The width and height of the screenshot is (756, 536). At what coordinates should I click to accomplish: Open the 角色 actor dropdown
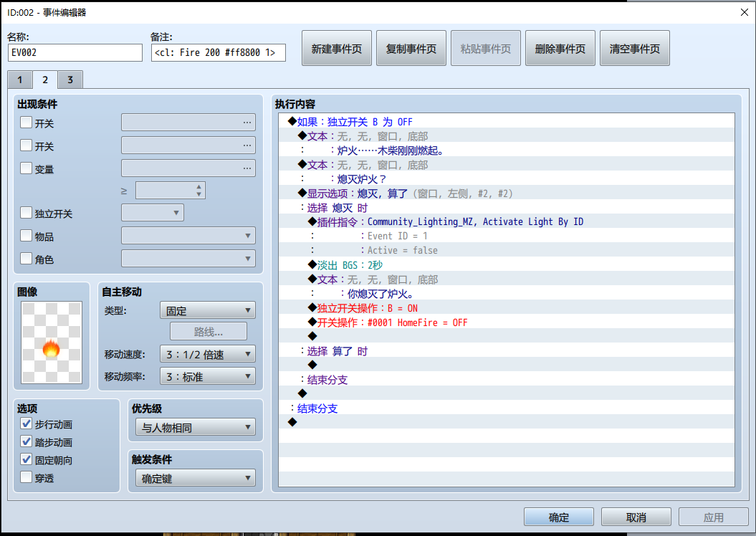pyautogui.click(x=188, y=259)
